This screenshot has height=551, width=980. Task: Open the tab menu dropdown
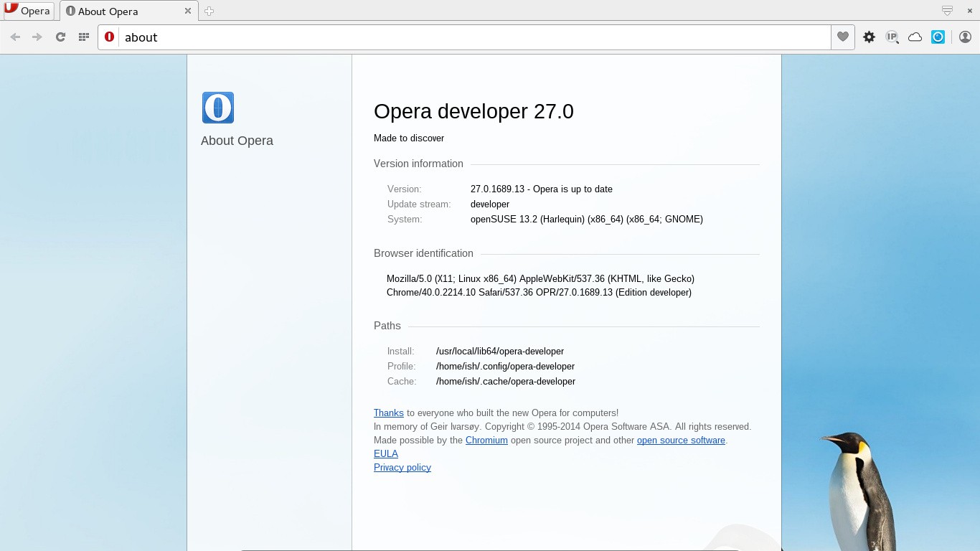click(x=947, y=11)
